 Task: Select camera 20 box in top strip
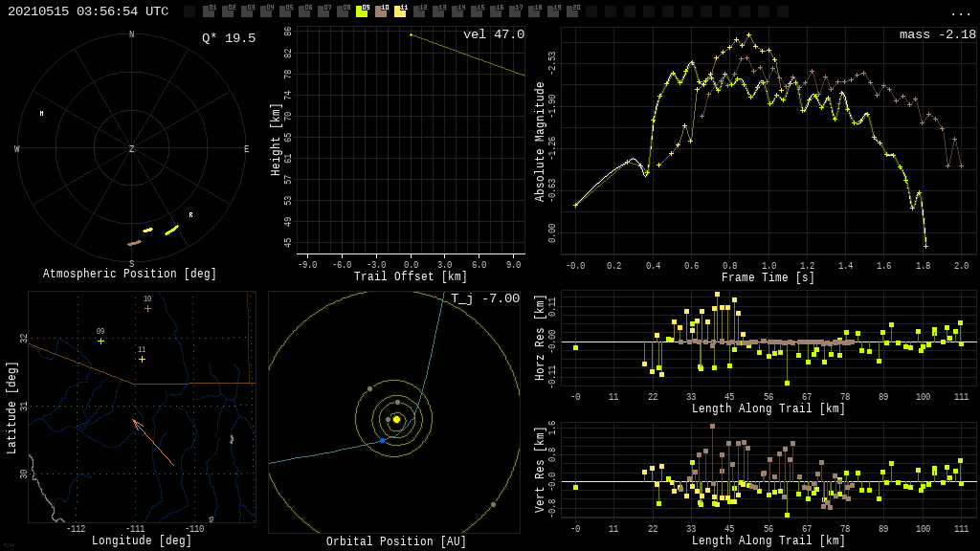point(572,11)
